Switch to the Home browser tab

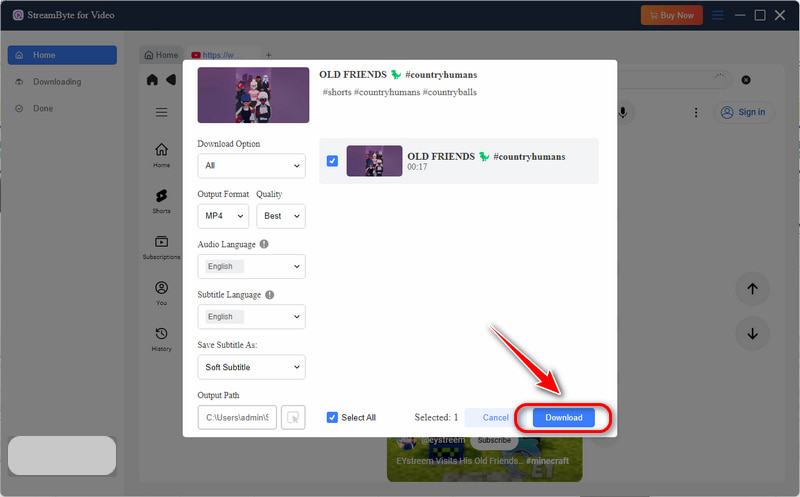tap(161, 55)
